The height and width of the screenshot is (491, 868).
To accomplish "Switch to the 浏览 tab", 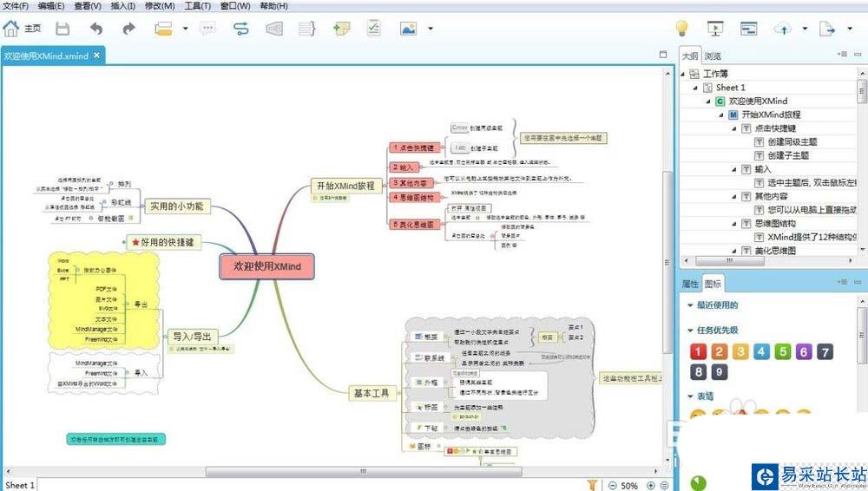I will (x=713, y=56).
